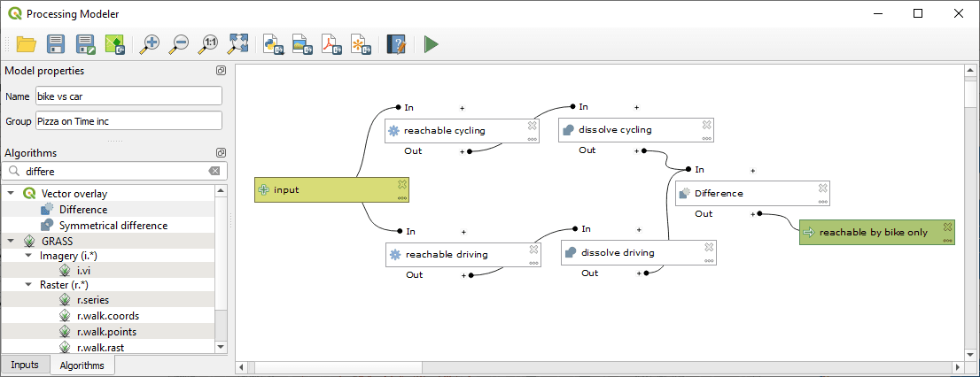Click the model Name field

(x=127, y=96)
